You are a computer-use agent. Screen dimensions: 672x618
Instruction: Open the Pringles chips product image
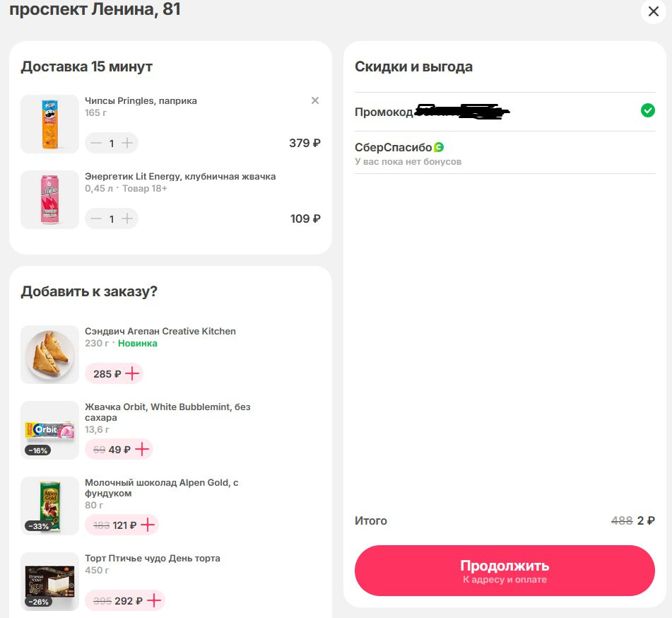coord(49,124)
